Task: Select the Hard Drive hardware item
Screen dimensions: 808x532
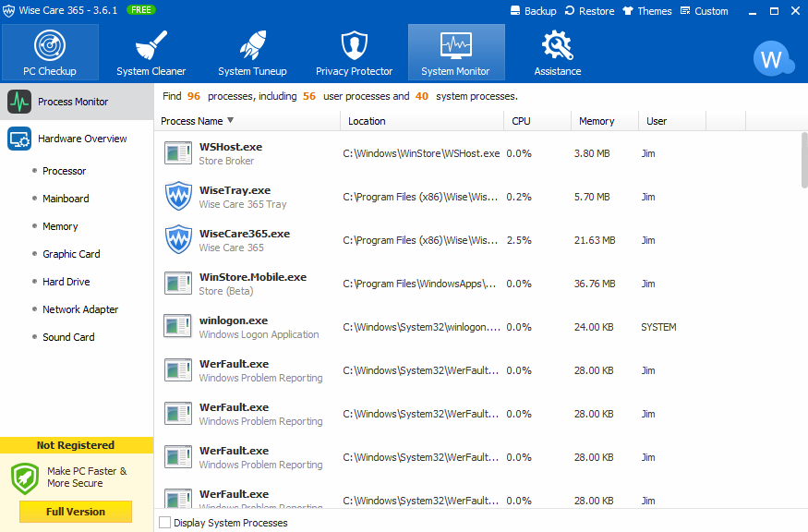Action: tap(66, 282)
